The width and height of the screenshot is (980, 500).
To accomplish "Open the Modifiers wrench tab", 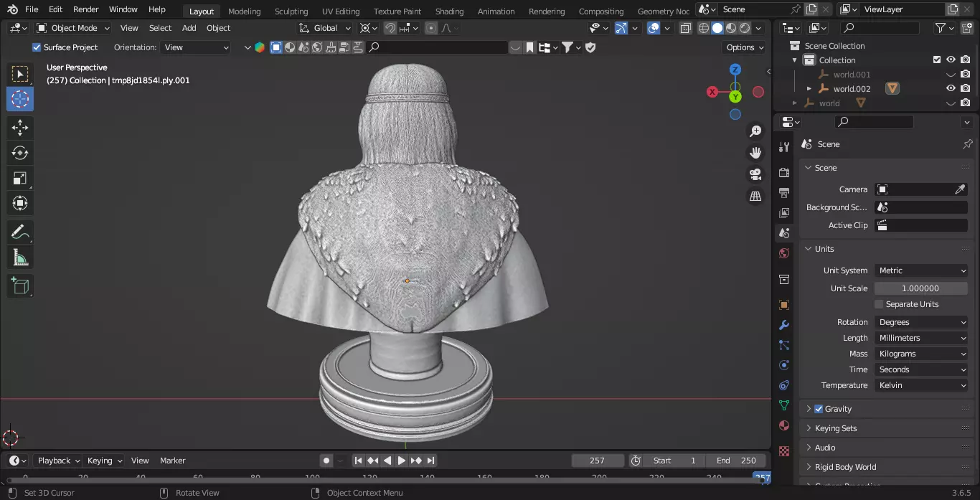I will [x=784, y=325].
